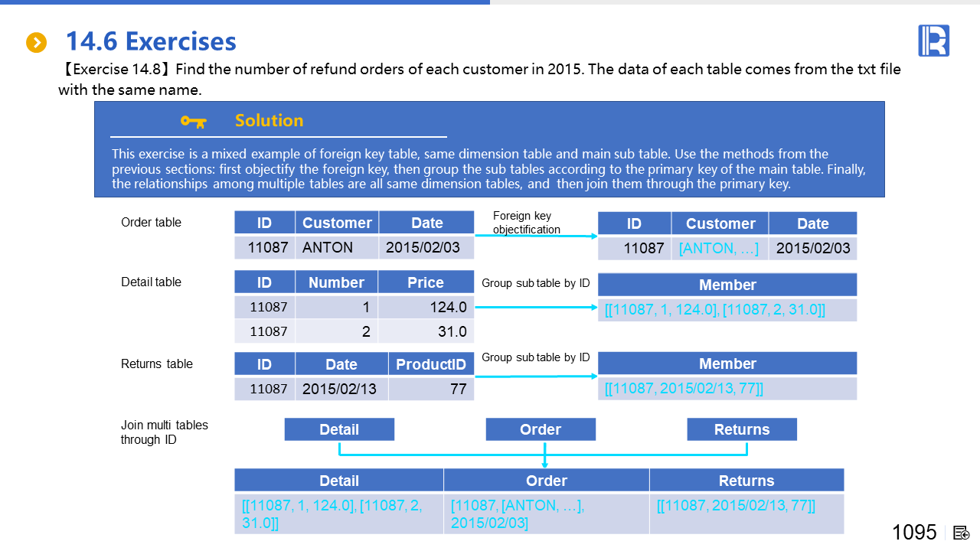Click the ProductID header in Returns table

[x=431, y=364]
